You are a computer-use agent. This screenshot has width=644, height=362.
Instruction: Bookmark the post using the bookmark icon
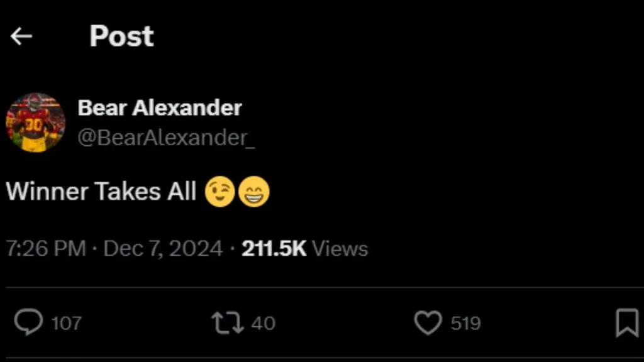[x=627, y=323]
